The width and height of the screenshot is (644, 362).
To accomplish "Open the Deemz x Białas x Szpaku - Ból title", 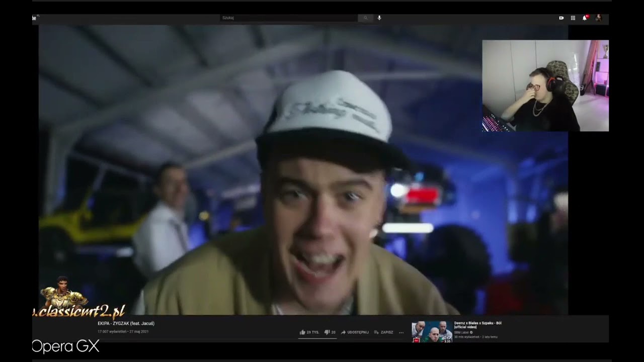I will pyautogui.click(x=478, y=325).
